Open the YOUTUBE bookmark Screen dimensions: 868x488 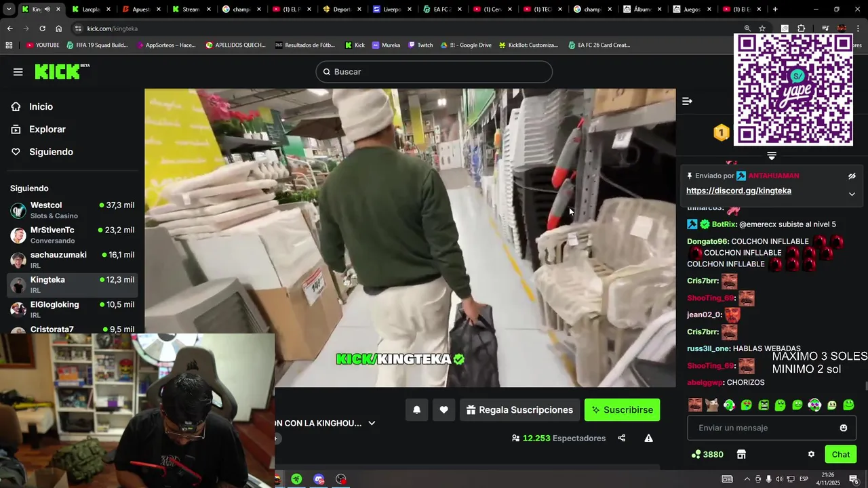(x=43, y=45)
